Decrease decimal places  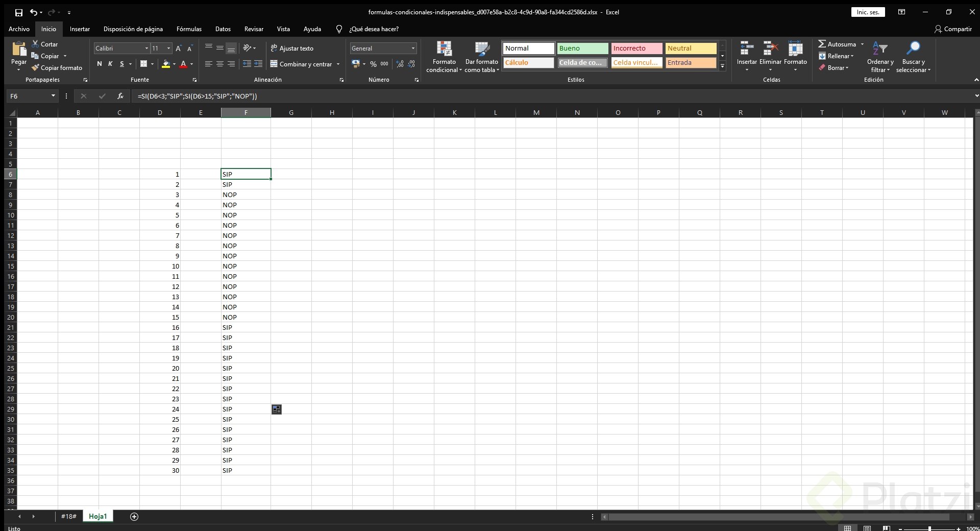(411, 64)
